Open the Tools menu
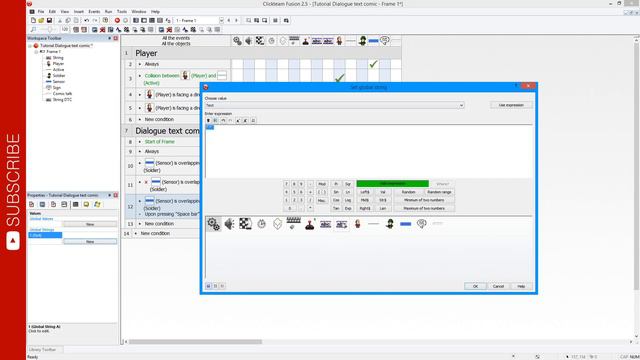 [122, 11]
